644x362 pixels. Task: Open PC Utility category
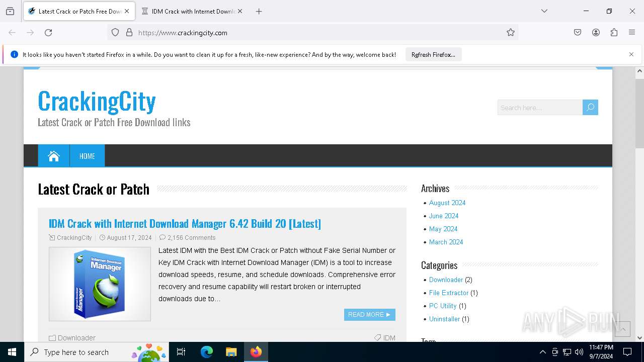pos(443,306)
